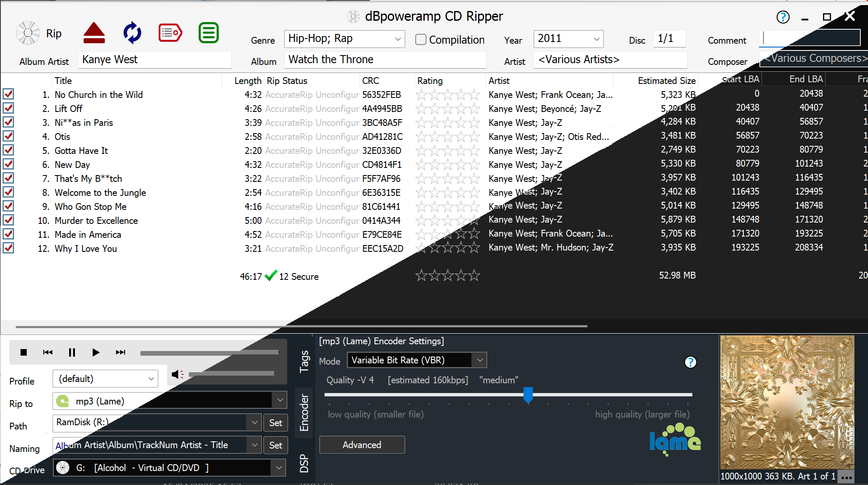This screenshot has height=485, width=868.
Task: Click the volume slider
Action: click(x=231, y=374)
